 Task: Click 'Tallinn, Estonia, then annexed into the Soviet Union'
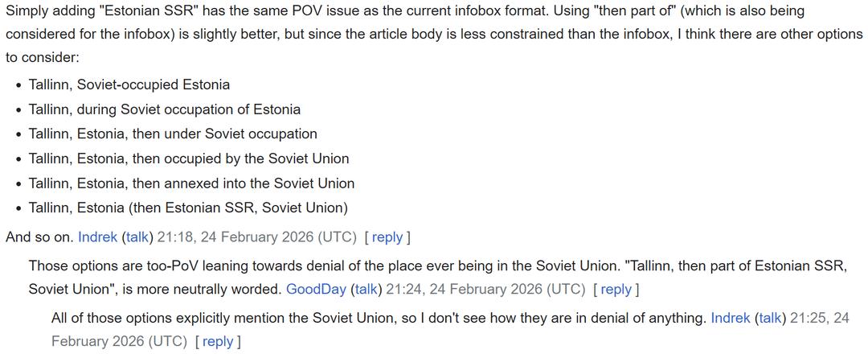coord(191,183)
